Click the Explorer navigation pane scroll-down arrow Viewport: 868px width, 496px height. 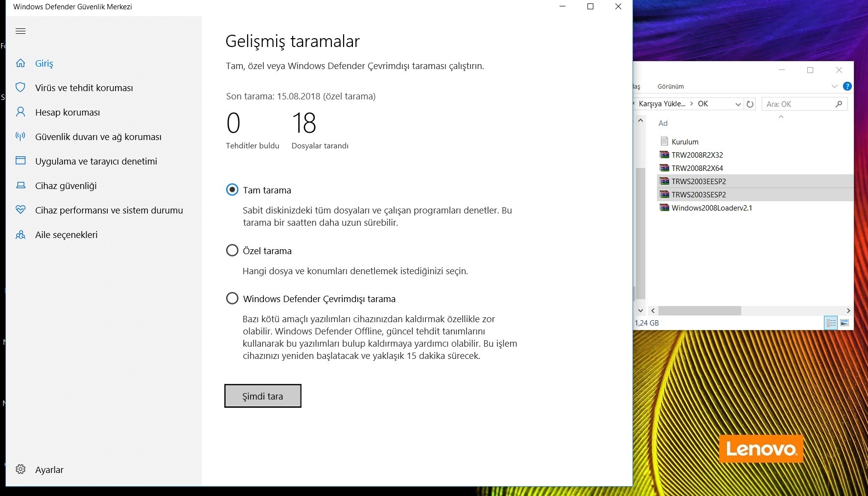[x=640, y=310]
